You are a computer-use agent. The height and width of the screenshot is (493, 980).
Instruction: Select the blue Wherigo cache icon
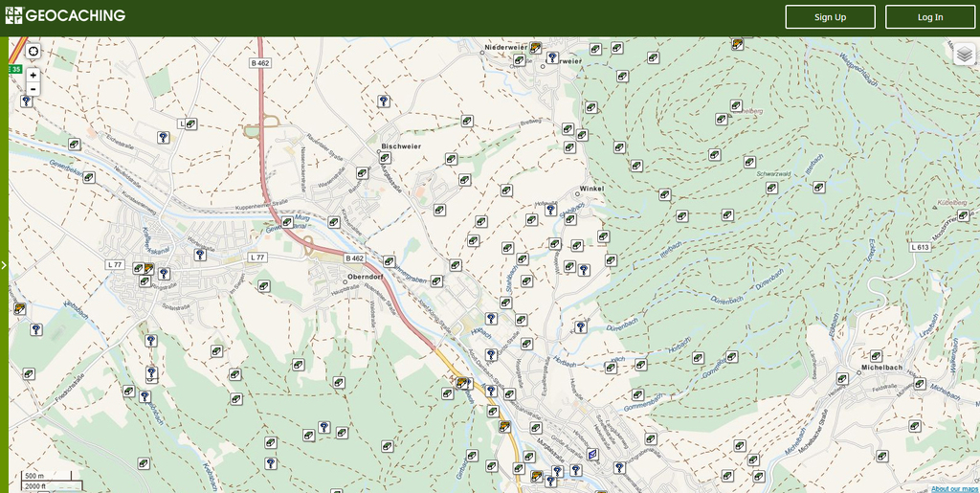point(592,454)
